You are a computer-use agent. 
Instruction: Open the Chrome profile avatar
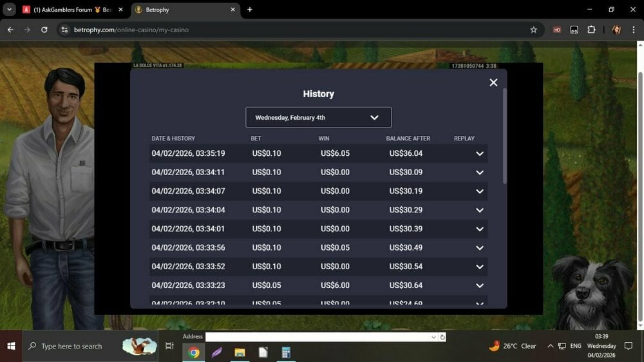[616, 30]
